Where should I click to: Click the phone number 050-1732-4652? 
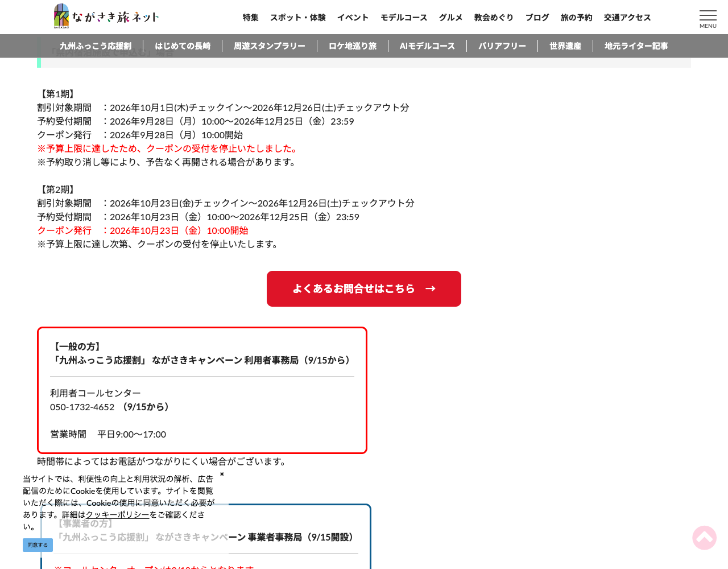82,407
